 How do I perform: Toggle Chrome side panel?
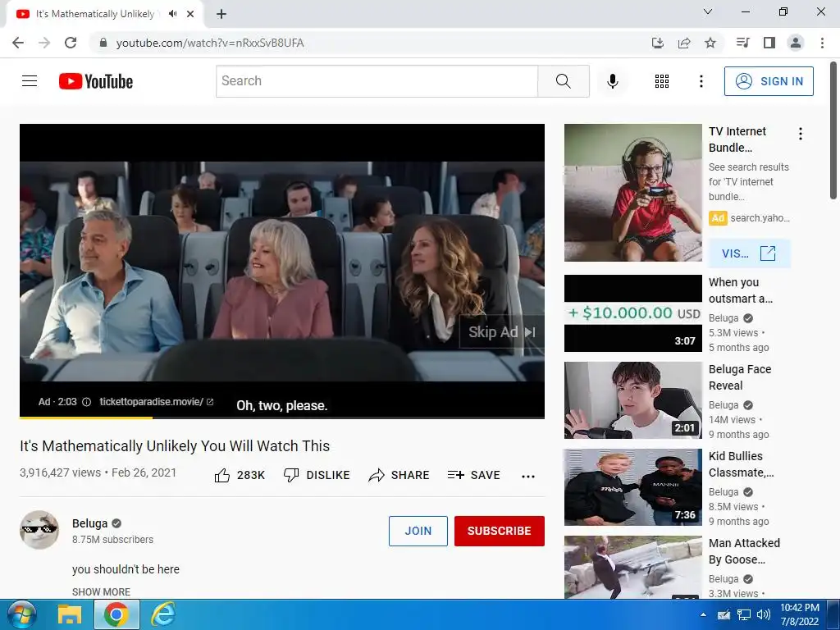click(769, 43)
